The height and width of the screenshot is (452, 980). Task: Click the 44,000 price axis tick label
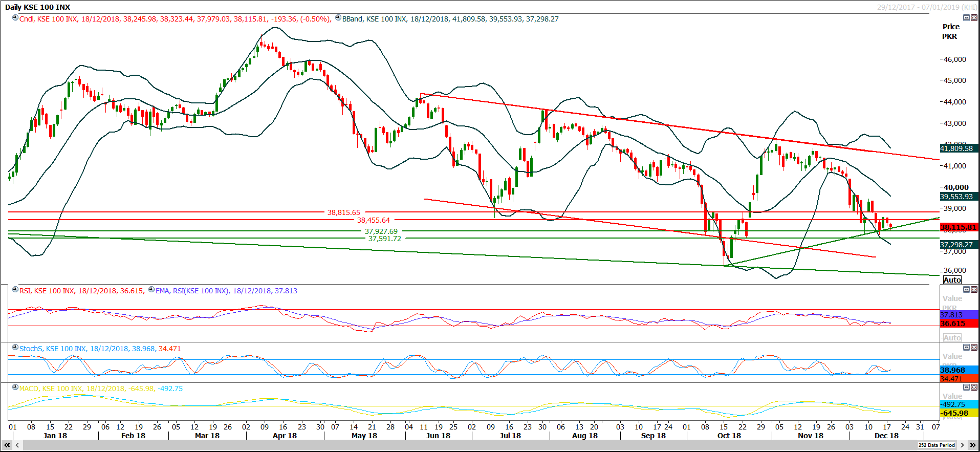coord(955,102)
